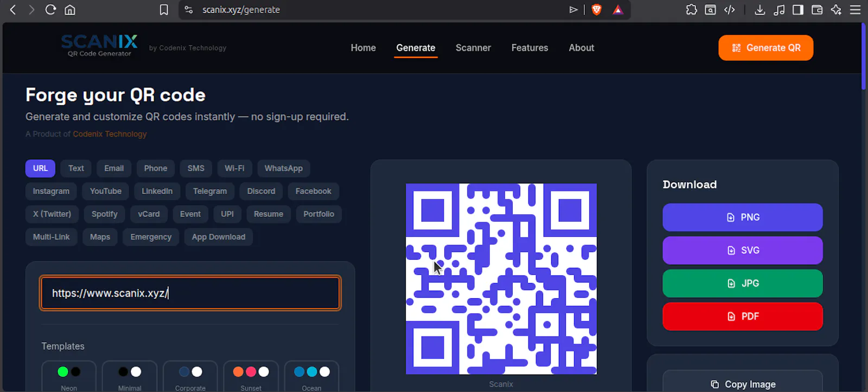The image size is (868, 392).
Task: Click the Brave Rewards triangle icon
Action: point(618,10)
